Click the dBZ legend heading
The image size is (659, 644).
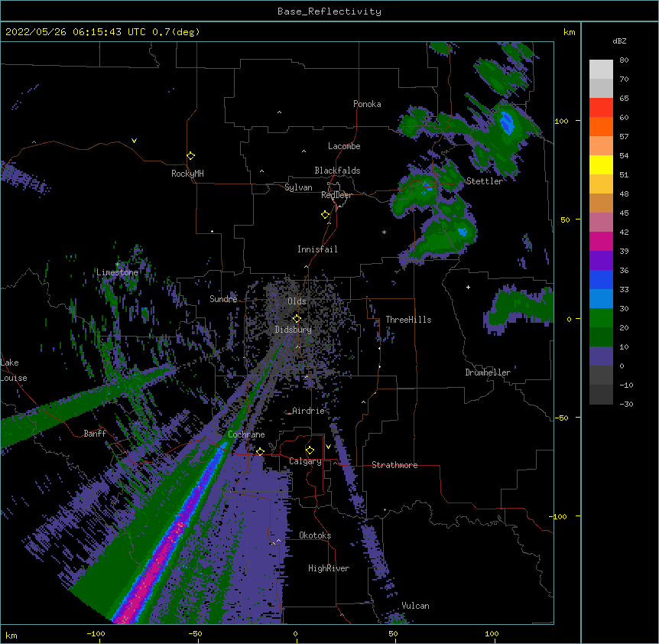(619, 41)
